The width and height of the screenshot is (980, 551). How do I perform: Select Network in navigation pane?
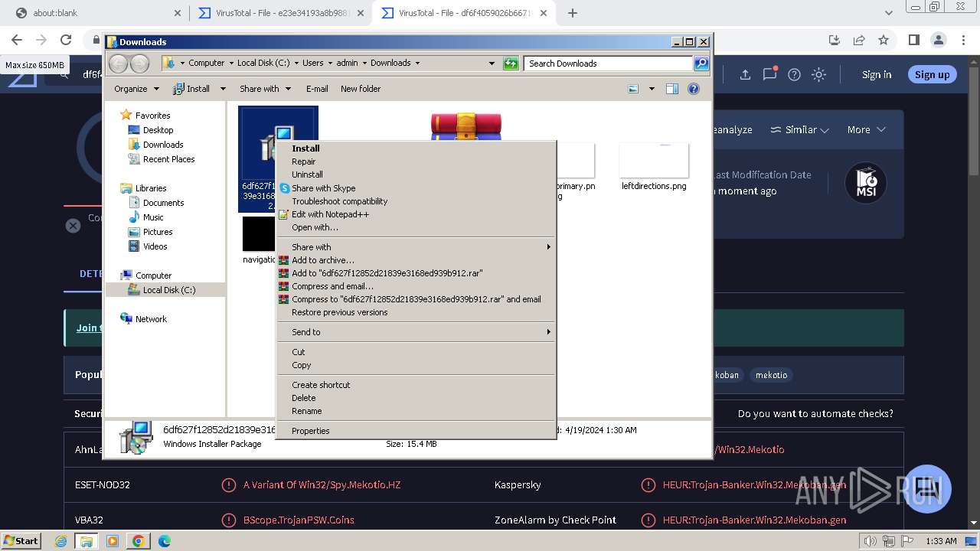[151, 319]
